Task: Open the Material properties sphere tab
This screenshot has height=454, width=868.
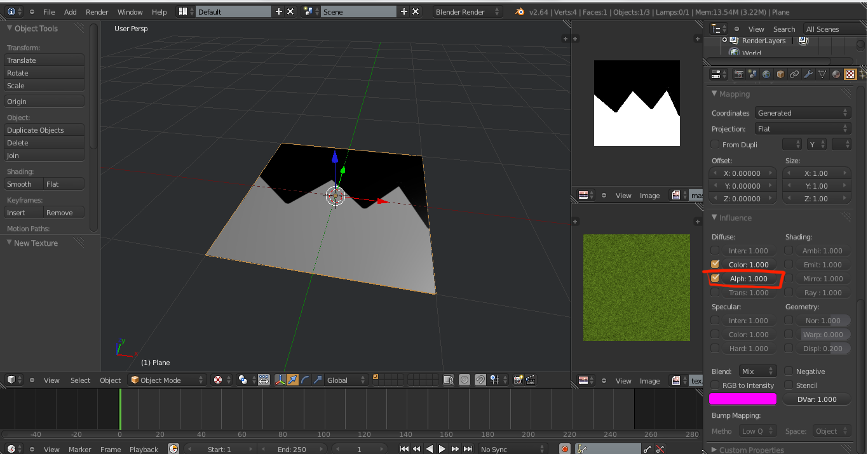Action: [x=836, y=74]
